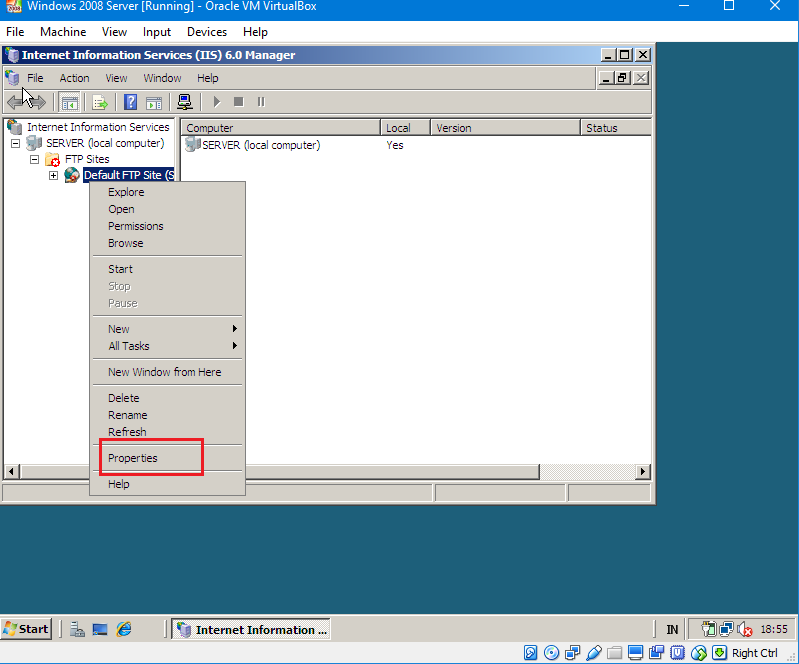Screen dimensions: 799x664
Task: Open Server Manager quick launch icon
Action: (77, 630)
